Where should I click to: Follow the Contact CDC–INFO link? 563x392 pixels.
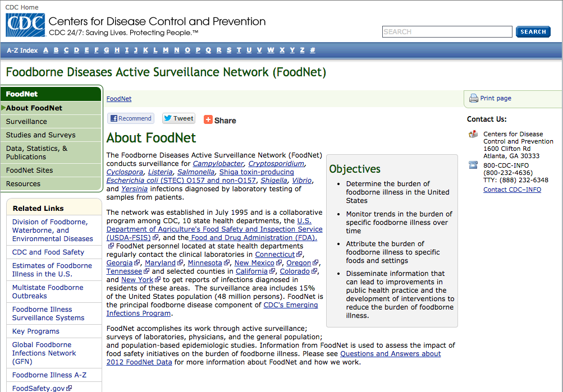pyautogui.click(x=512, y=190)
